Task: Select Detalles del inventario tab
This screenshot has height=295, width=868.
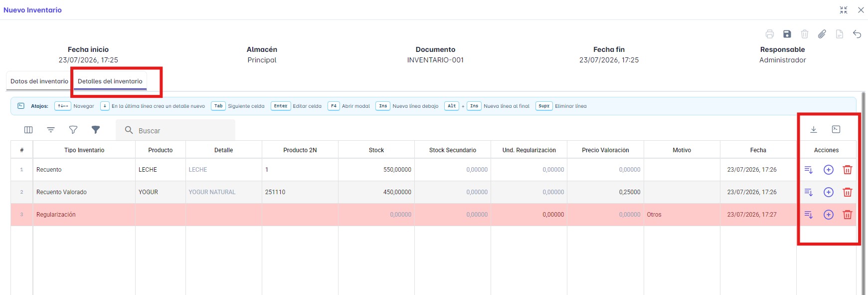Action: click(x=110, y=81)
